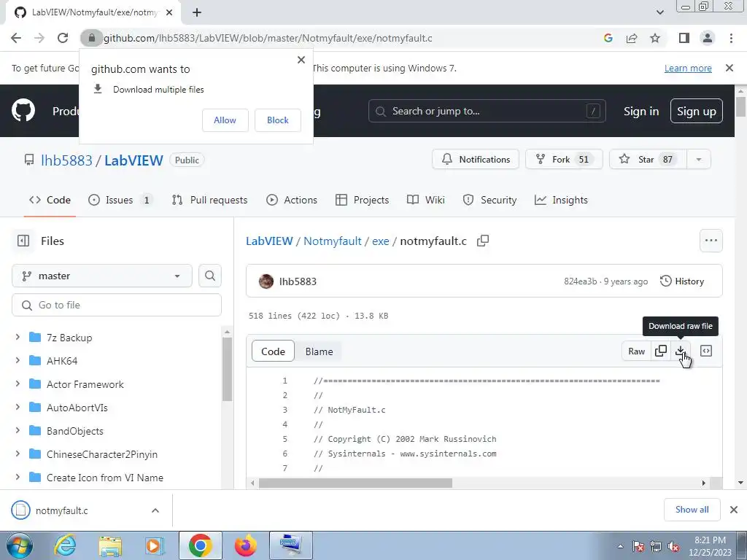Open the LabVIEW repository link
Screen dimensions: 747x560
tap(134, 160)
